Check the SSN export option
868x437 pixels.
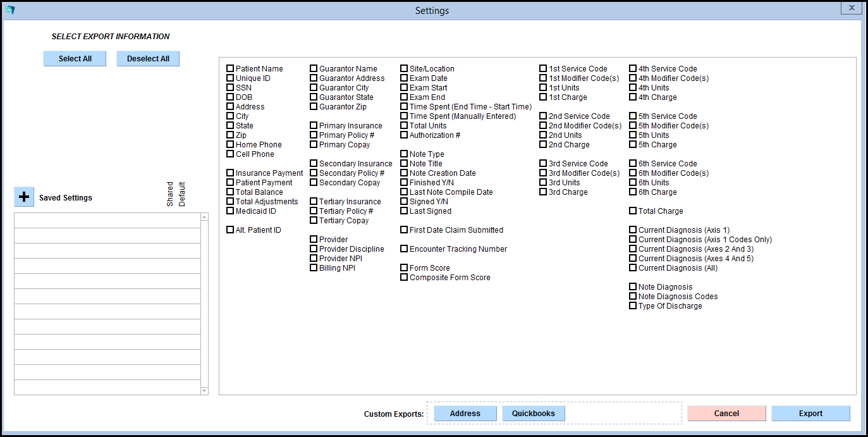(x=230, y=87)
